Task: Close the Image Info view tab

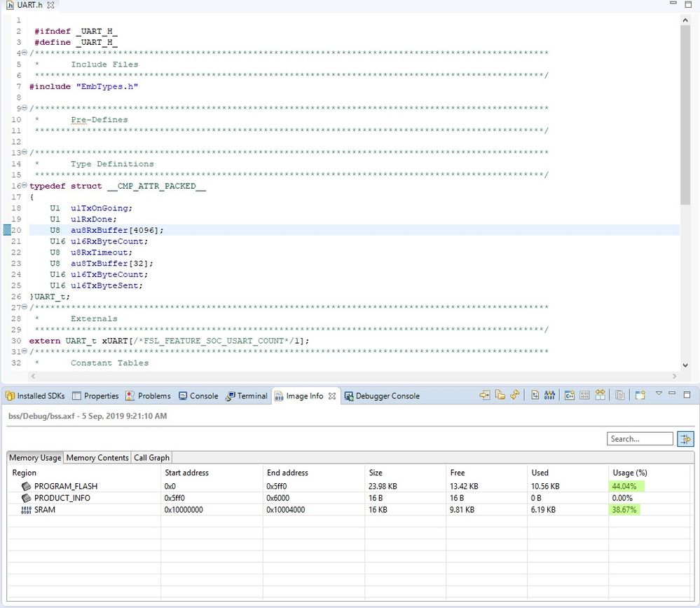Action: tap(332, 396)
